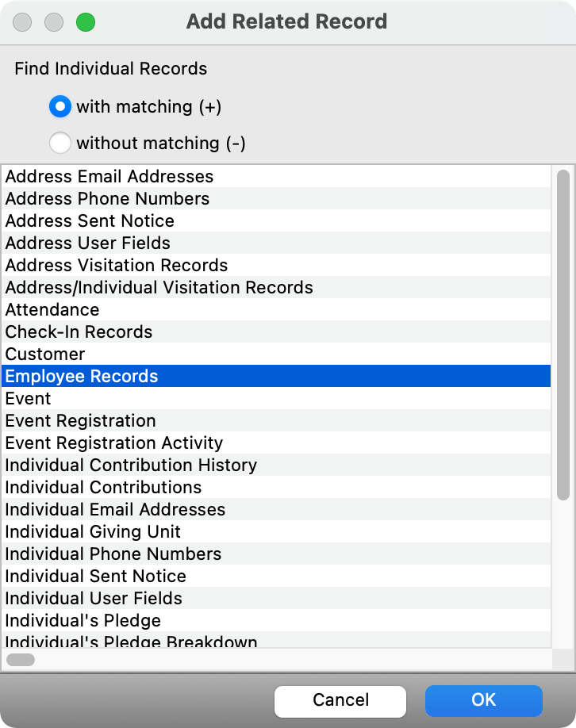Select Check-In Records entry
This screenshot has height=728, width=576.
coord(79,331)
